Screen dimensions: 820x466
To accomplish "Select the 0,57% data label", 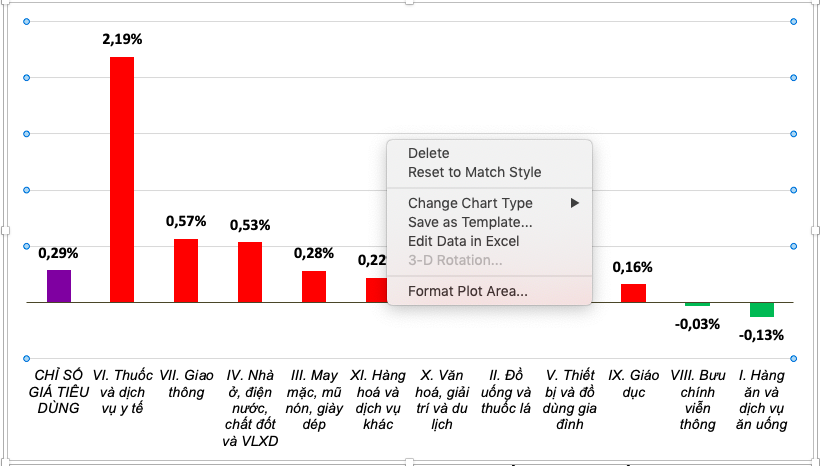I will click(x=186, y=221).
